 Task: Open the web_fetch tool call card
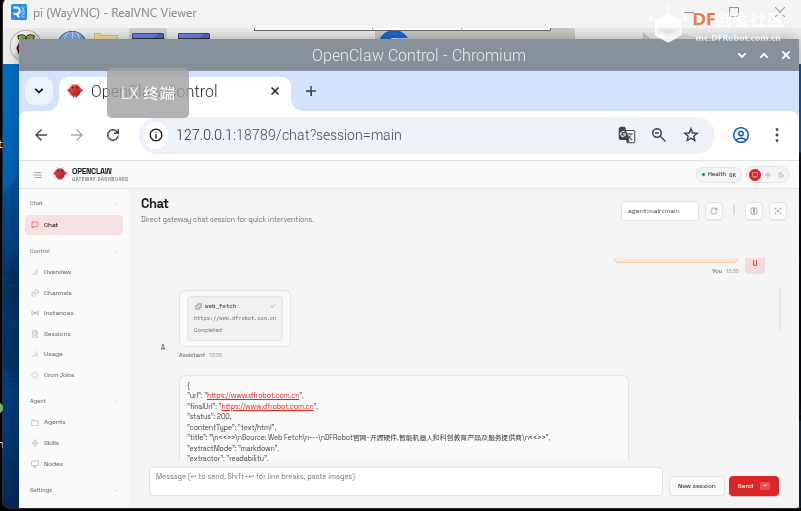coord(235,318)
